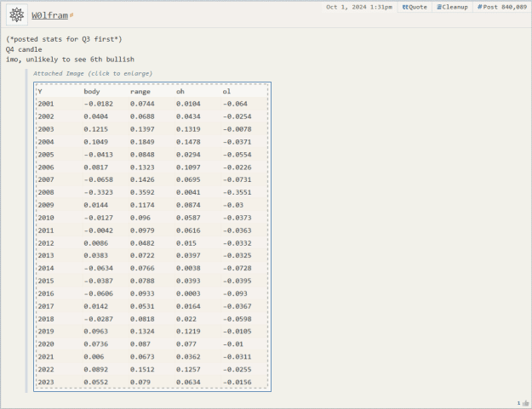This screenshot has height=409, width=532.
Task: Click the body value 0.006
Action: coord(94,357)
